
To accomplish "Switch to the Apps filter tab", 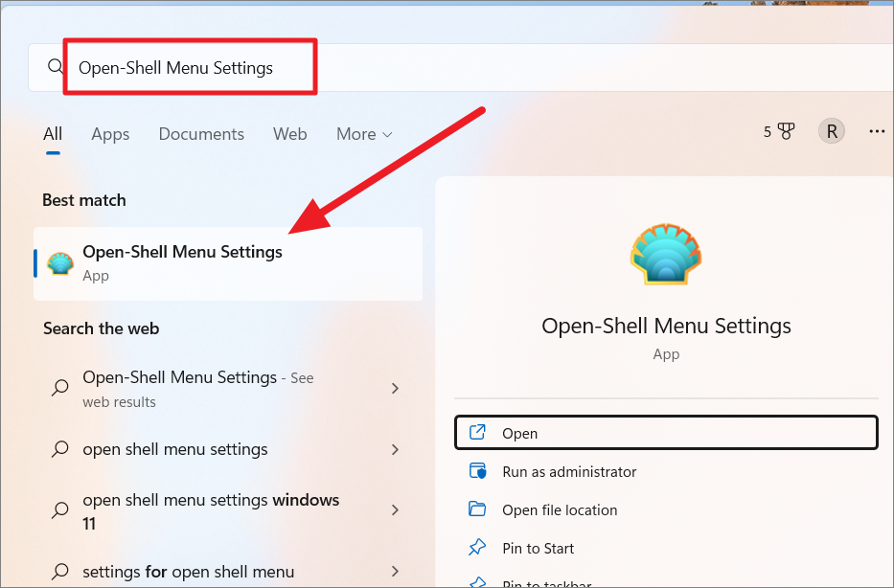I will point(110,134).
